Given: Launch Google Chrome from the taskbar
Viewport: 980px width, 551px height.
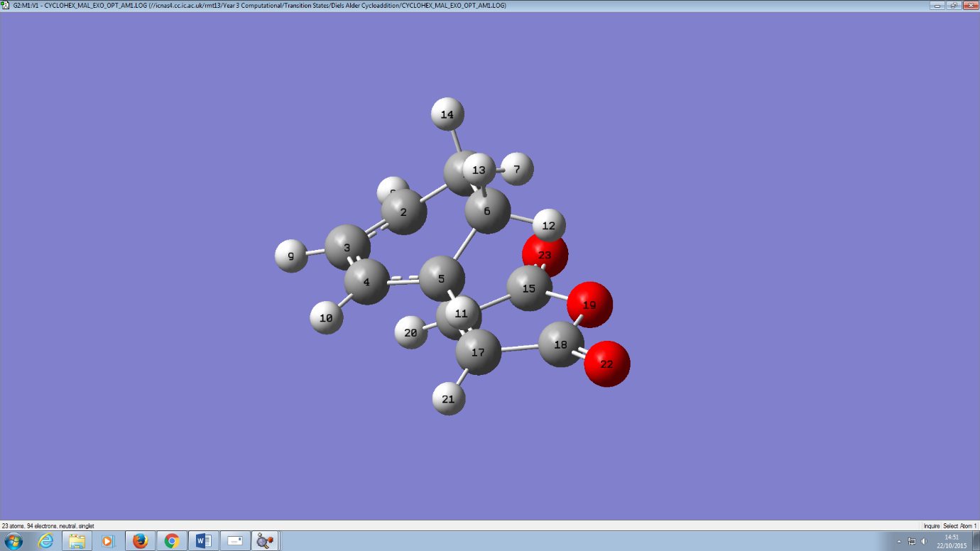Looking at the screenshot, I should [x=171, y=541].
